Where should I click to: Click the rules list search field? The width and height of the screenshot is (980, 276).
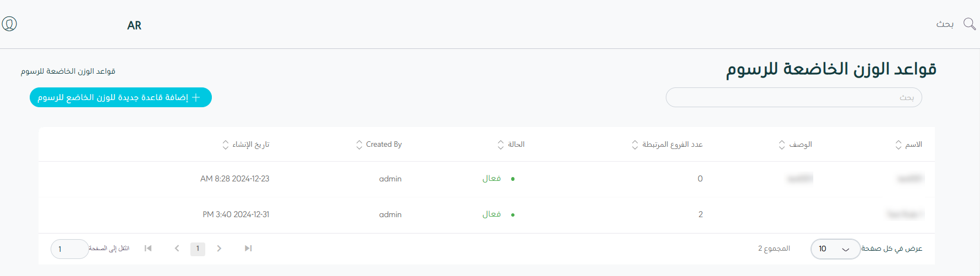point(793,97)
